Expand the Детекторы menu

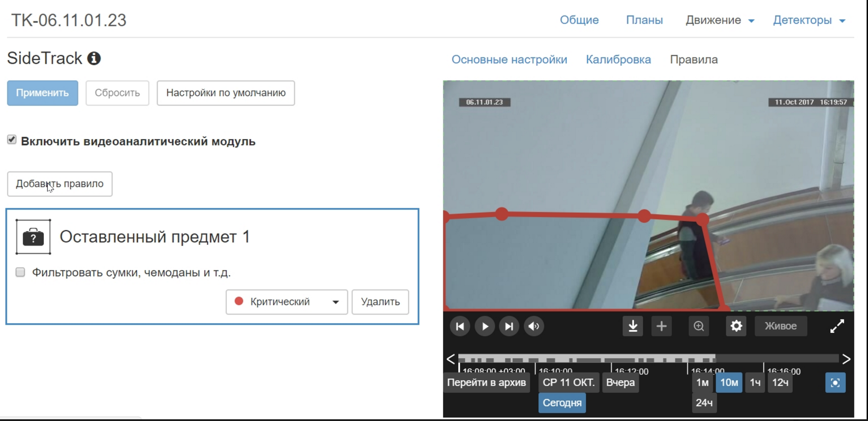pyautogui.click(x=809, y=20)
